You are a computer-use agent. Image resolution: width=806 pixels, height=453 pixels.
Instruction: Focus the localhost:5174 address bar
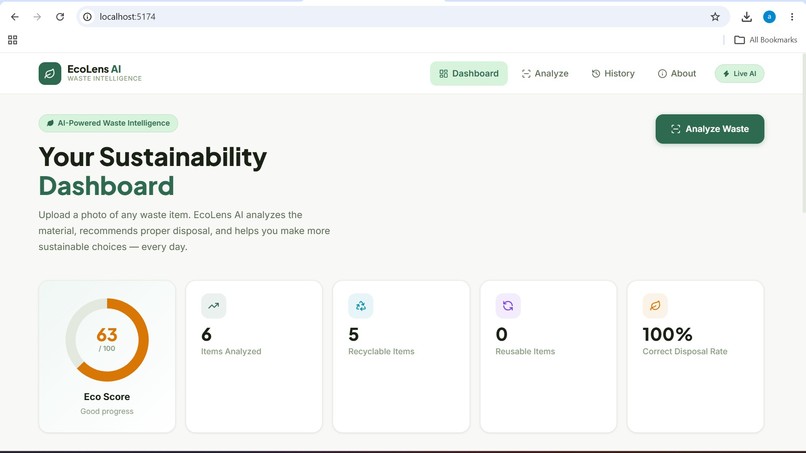click(401, 17)
